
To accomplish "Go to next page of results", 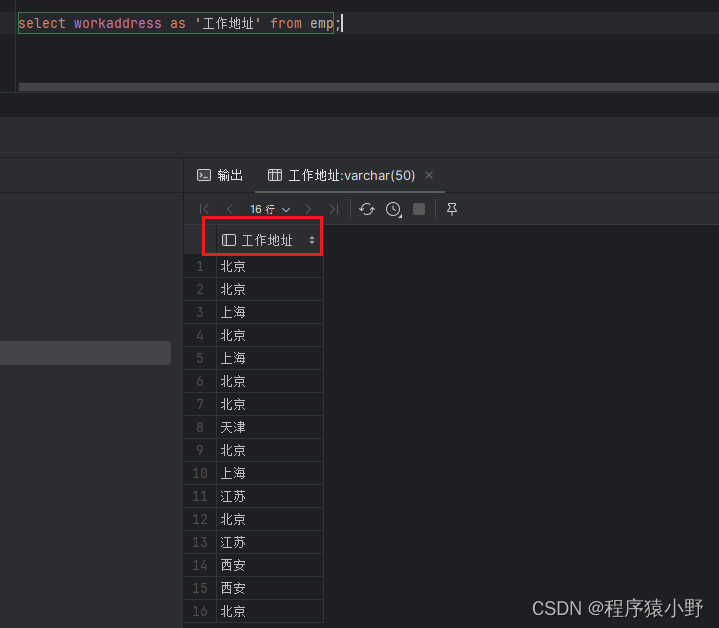I will click(308, 209).
